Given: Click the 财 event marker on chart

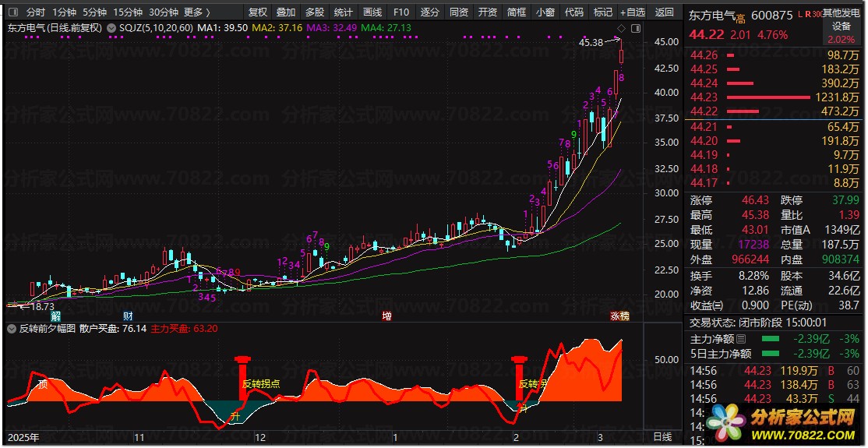Looking at the screenshot, I should [x=127, y=316].
